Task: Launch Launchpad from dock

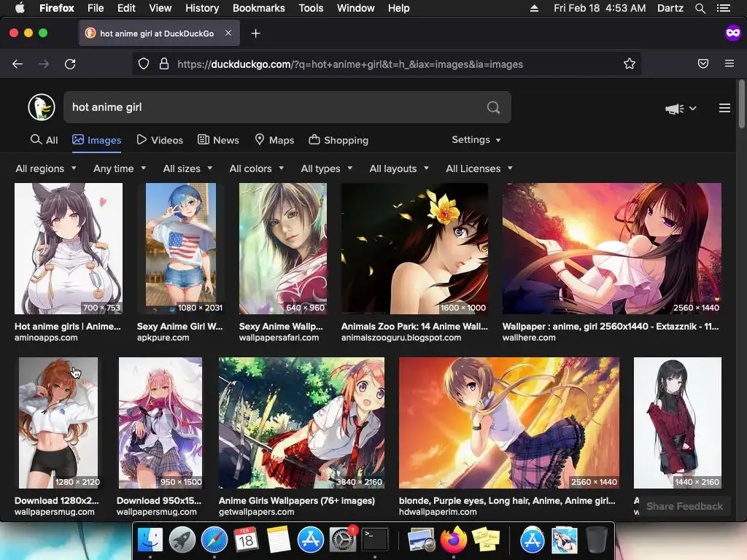Action: [x=182, y=540]
